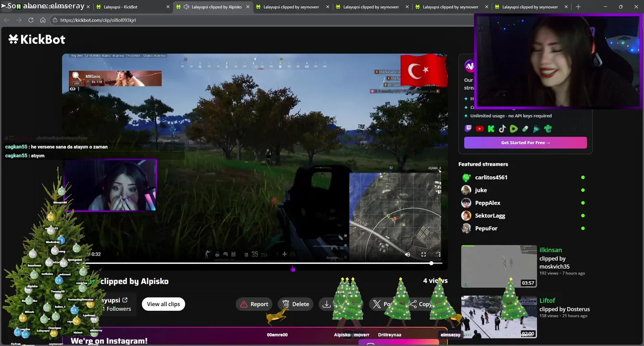Click the progress bar playhead knob

(x=431, y=263)
